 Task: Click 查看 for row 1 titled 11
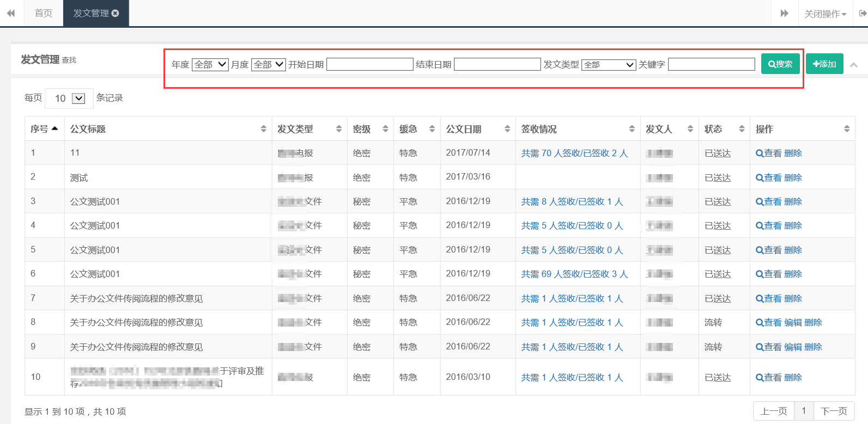(x=769, y=153)
